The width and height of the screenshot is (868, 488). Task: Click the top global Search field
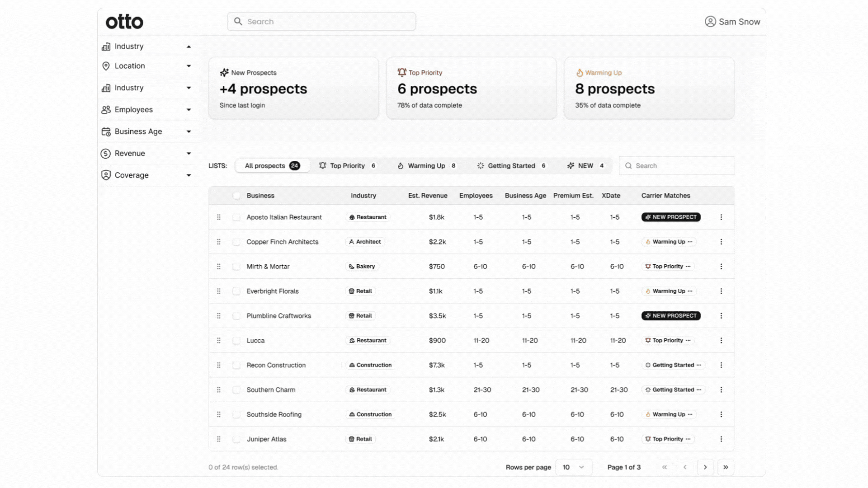tap(321, 22)
